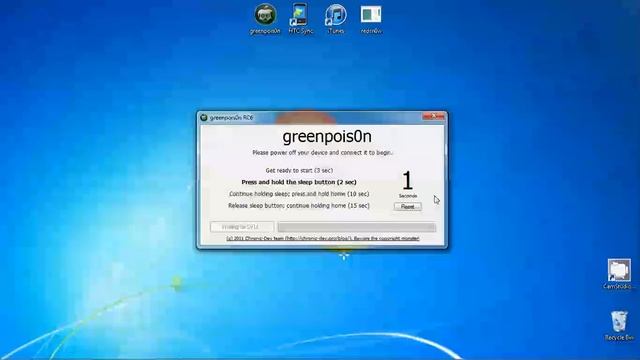Click 'Get ready to start (3 sec)' step

pyautogui.click(x=299, y=170)
